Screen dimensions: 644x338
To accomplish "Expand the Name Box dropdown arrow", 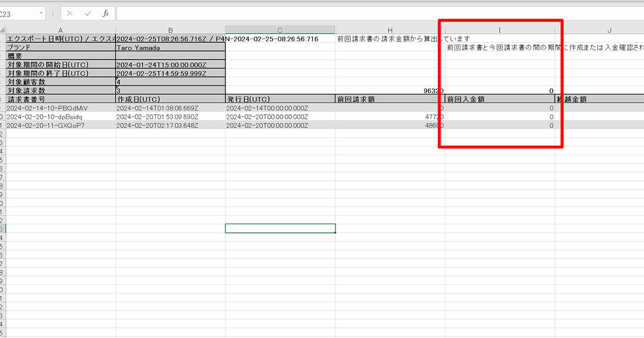I will click(x=41, y=13).
